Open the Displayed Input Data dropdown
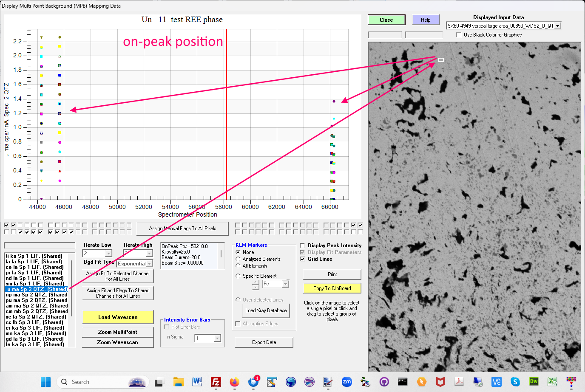585x392 pixels. tap(557, 26)
